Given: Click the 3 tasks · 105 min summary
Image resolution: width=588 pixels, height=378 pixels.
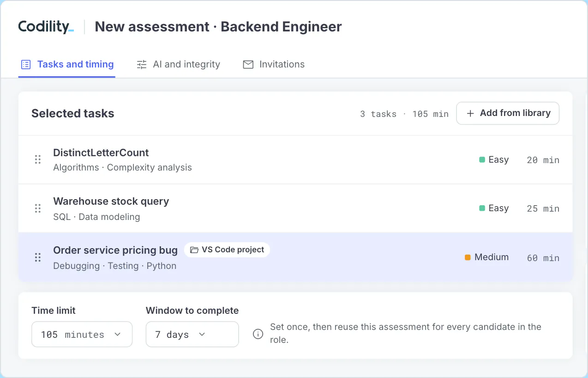Looking at the screenshot, I should point(404,114).
